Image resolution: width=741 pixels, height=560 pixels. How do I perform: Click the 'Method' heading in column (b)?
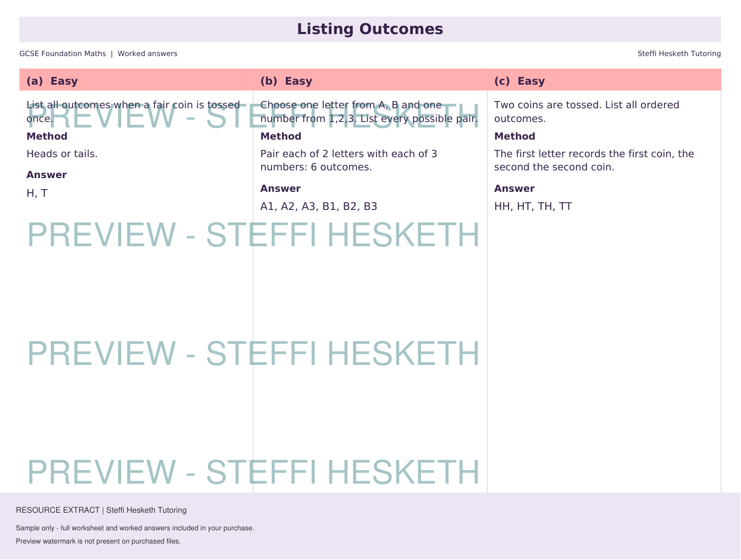tap(281, 136)
